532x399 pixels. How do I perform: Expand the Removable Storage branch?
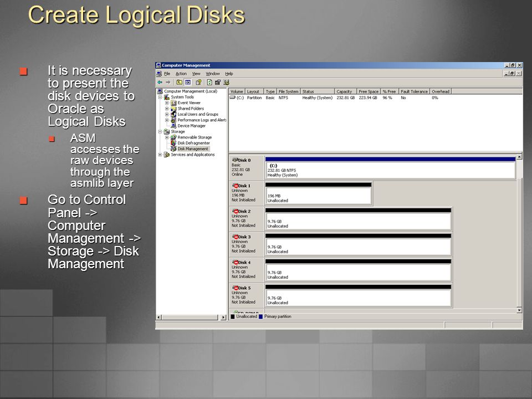pyautogui.click(x=167, y=137)
